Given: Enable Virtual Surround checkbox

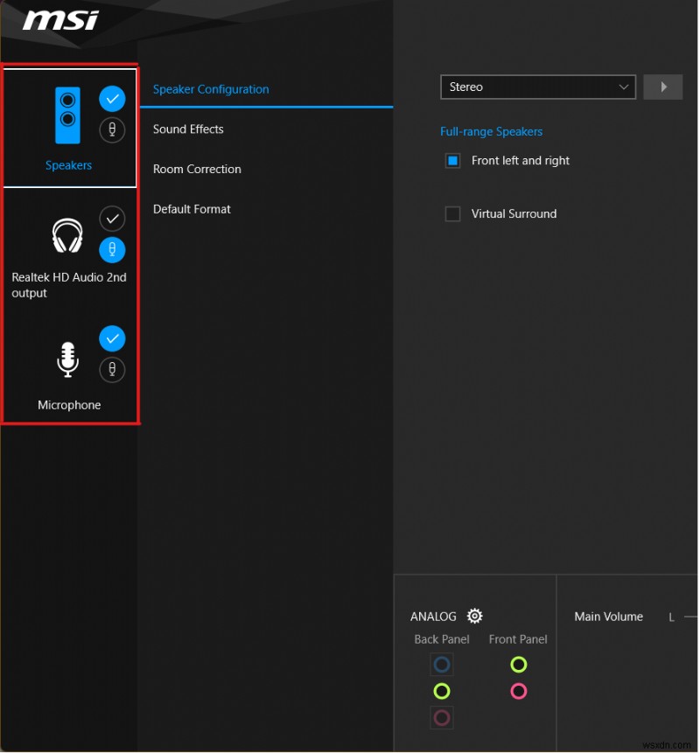Looking at the screenshot, I should point(452,213).
